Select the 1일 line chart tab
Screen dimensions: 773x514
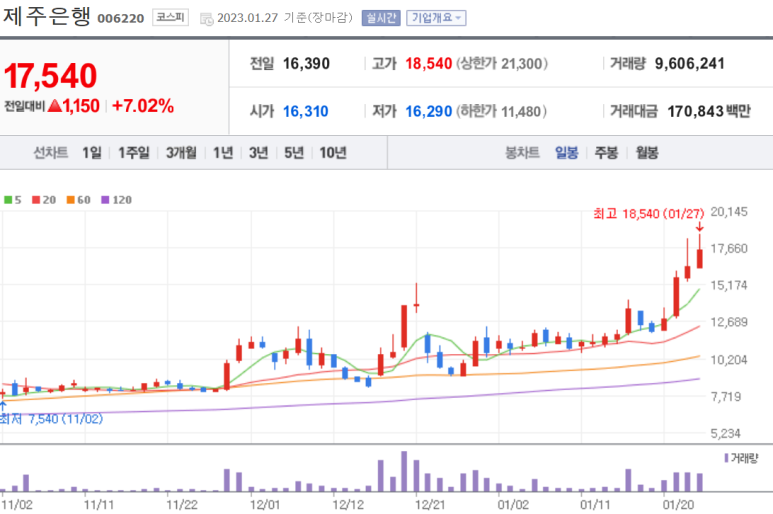[x=92, y=153]
